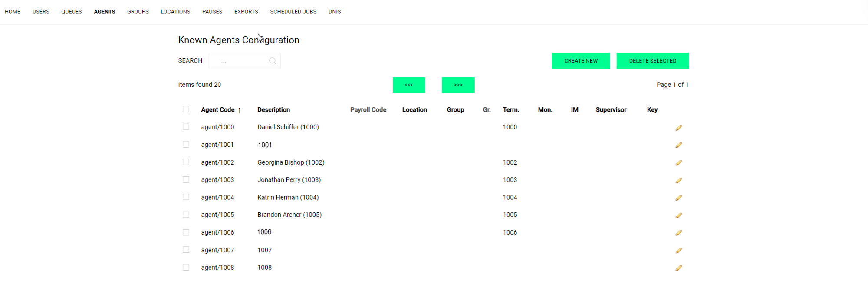The image size is (868, 281).
Task: Tick the select-all checkbox in table header
Action: tap(186, 109)
